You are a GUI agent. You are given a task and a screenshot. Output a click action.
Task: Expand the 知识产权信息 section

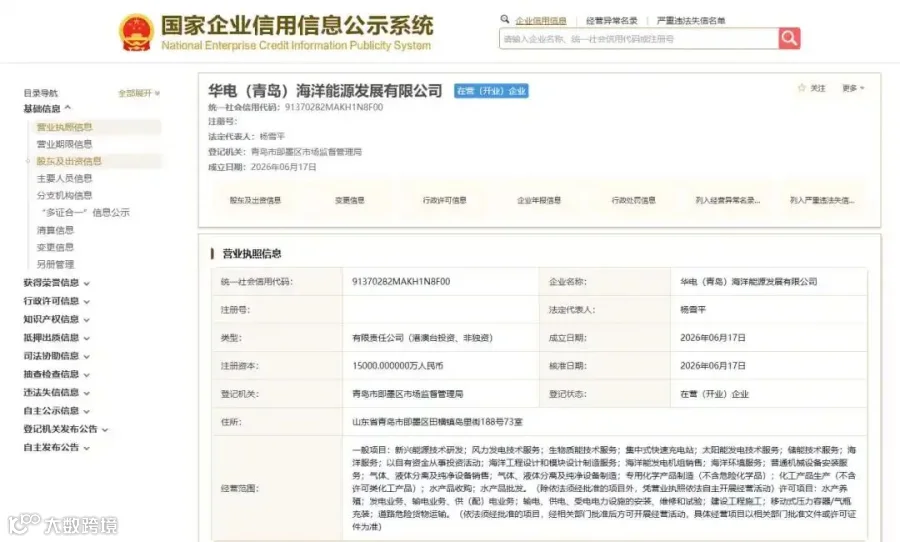(56, 319)
